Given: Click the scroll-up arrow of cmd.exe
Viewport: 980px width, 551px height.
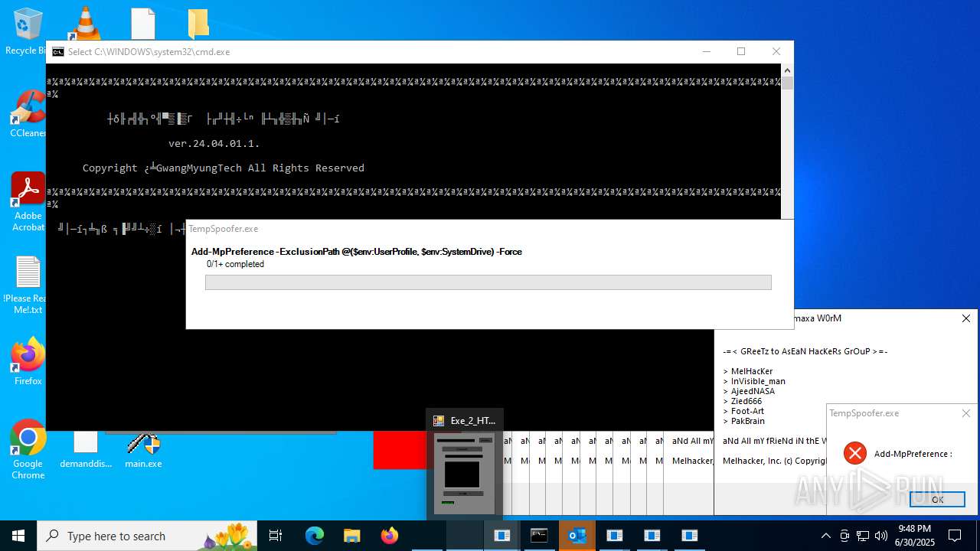Looking at the screenshot, I should 787,70.
